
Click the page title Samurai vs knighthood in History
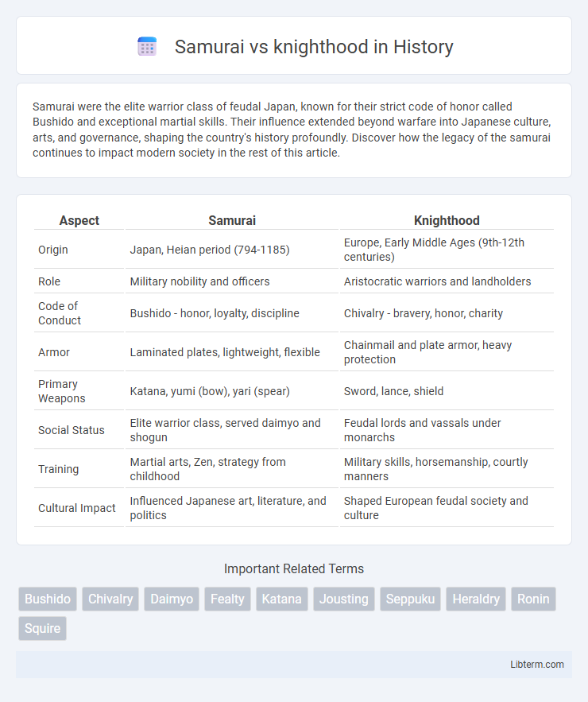click(314, 47)
